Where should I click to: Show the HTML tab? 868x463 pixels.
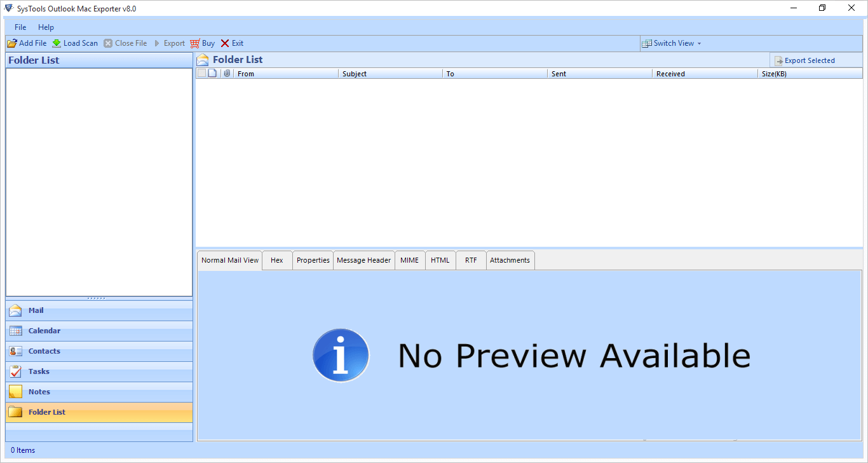[440, 260]
